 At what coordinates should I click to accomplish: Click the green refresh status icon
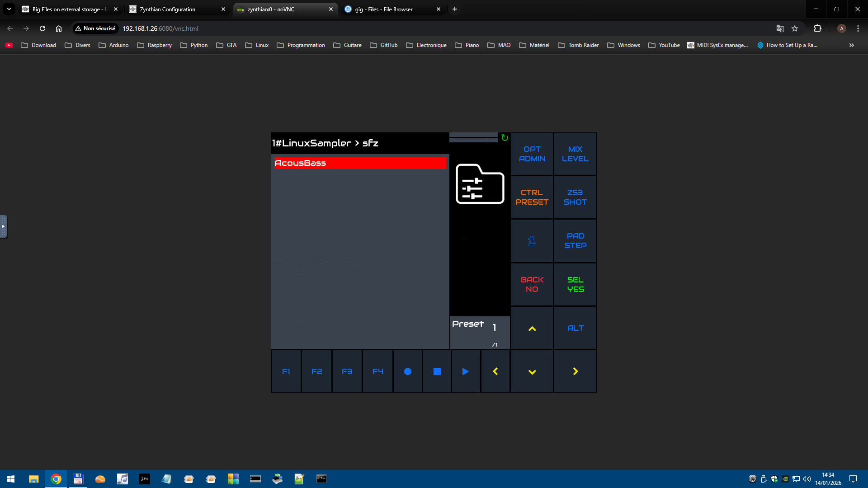pyautogui.click(x=505, y=138)
